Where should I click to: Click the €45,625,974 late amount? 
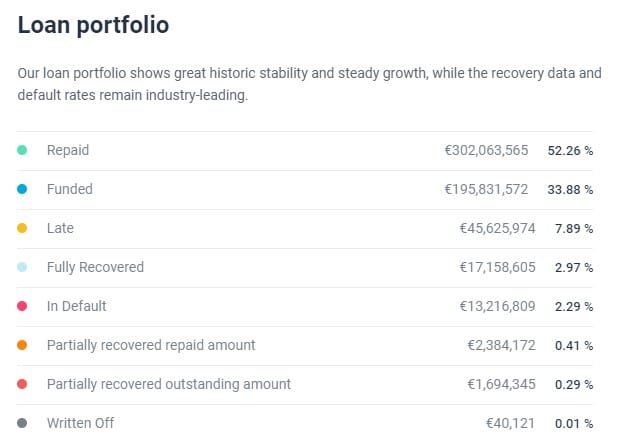tap(497, 228)
